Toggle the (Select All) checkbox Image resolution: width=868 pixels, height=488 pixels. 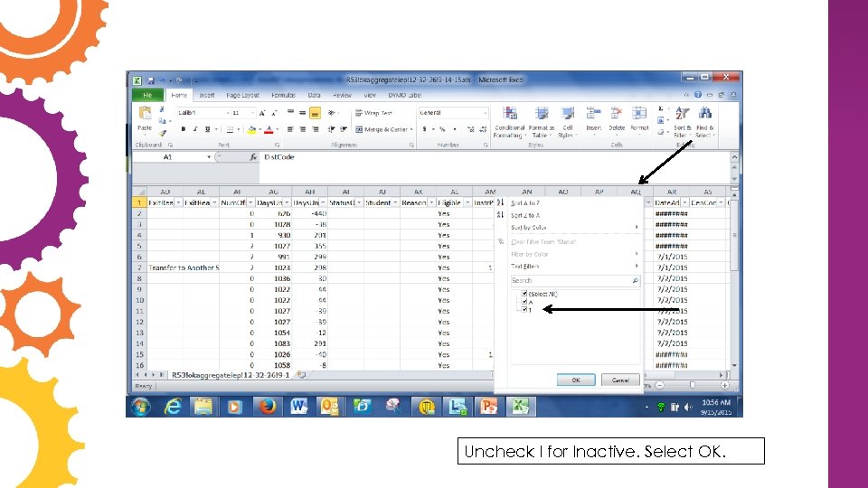click(524, 294)
